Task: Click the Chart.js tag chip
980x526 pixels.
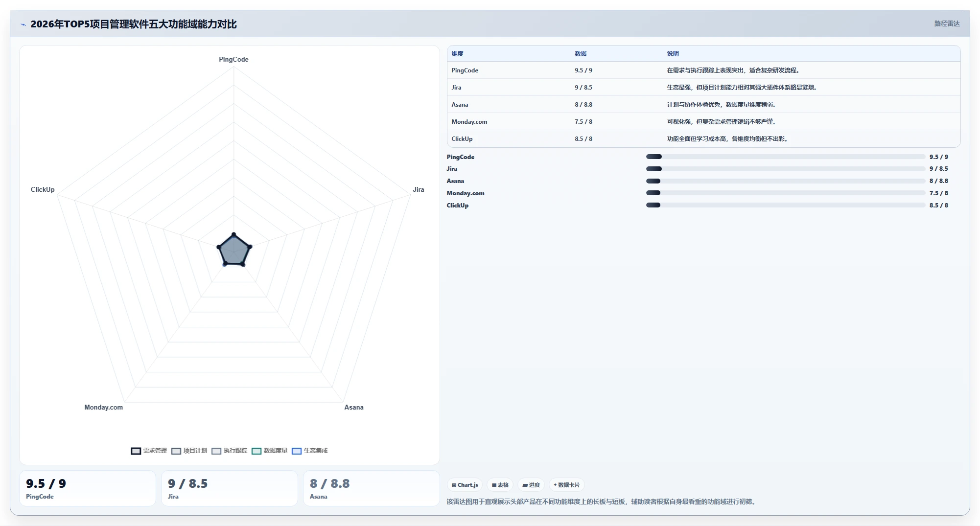Action: point(465,485)
